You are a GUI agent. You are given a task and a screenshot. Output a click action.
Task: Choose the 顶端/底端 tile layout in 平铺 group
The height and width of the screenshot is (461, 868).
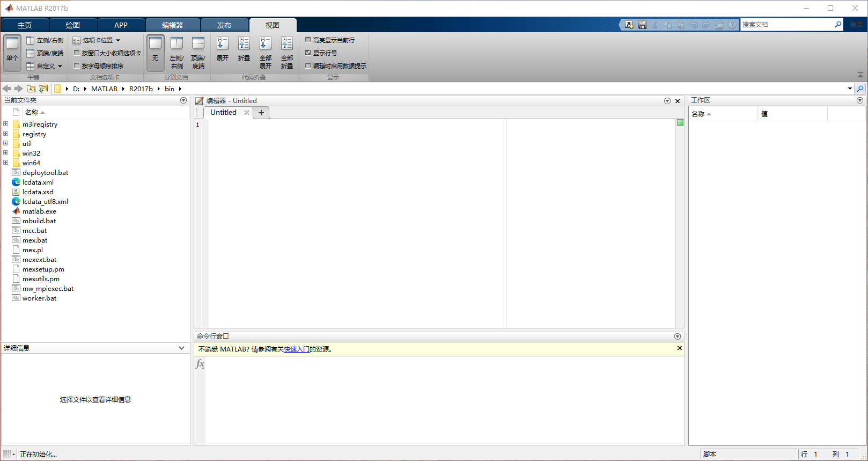(x=45, y=53)
